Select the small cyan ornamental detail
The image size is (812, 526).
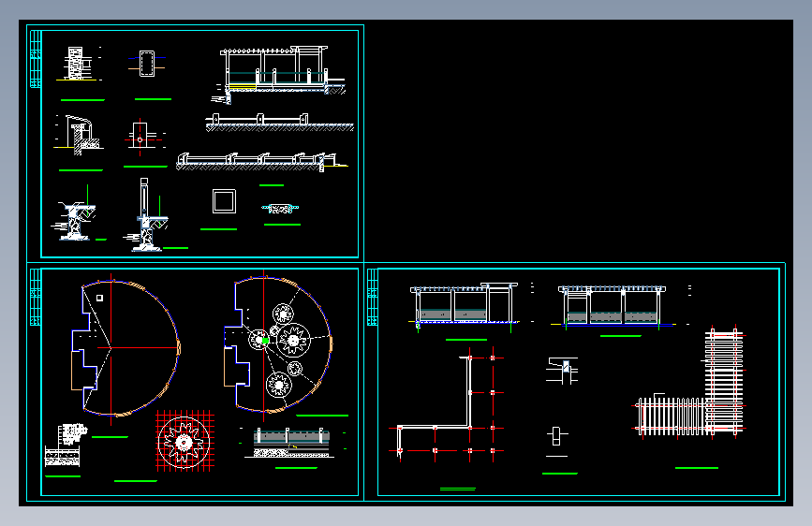[x=280, y=209]
